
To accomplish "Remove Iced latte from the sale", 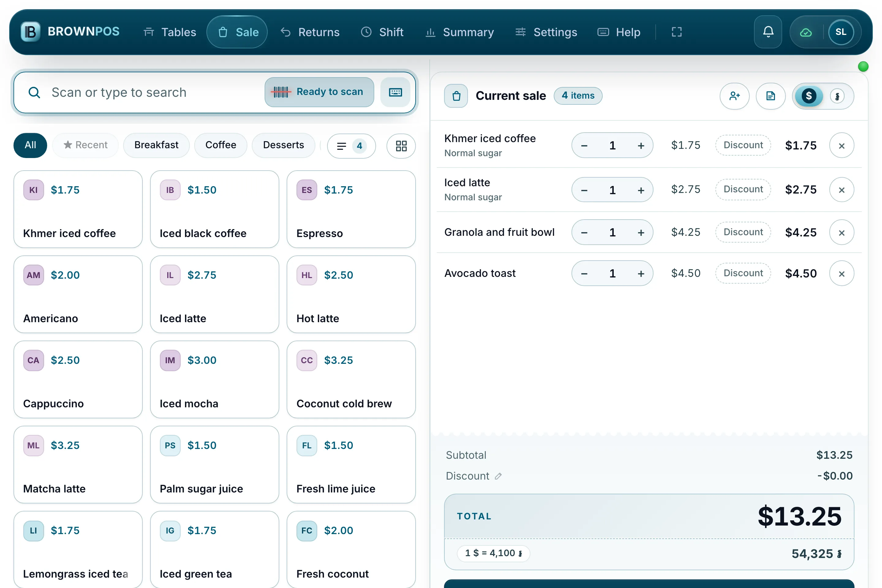I will [x=841, y=190].
